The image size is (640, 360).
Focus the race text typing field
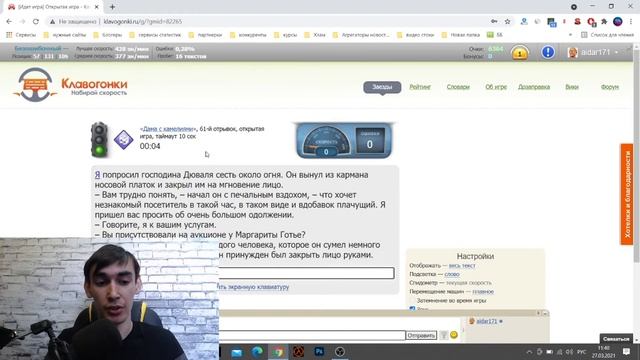307,273
